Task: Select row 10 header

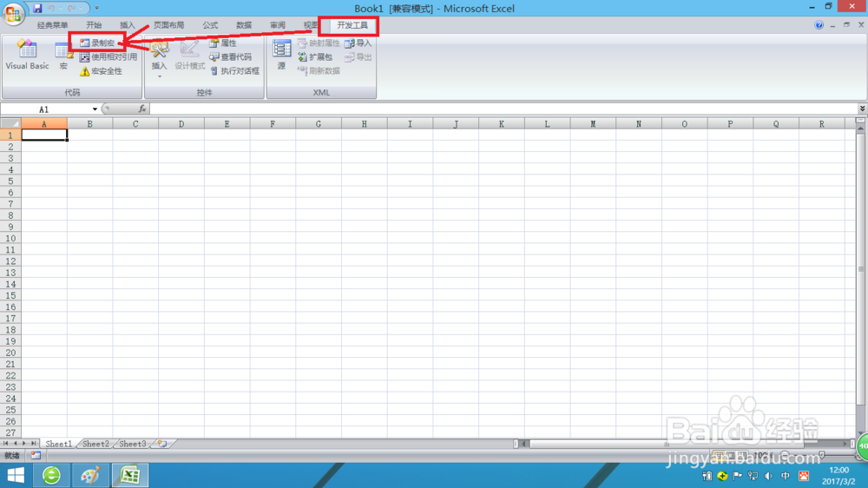Action: click(10, 238)
